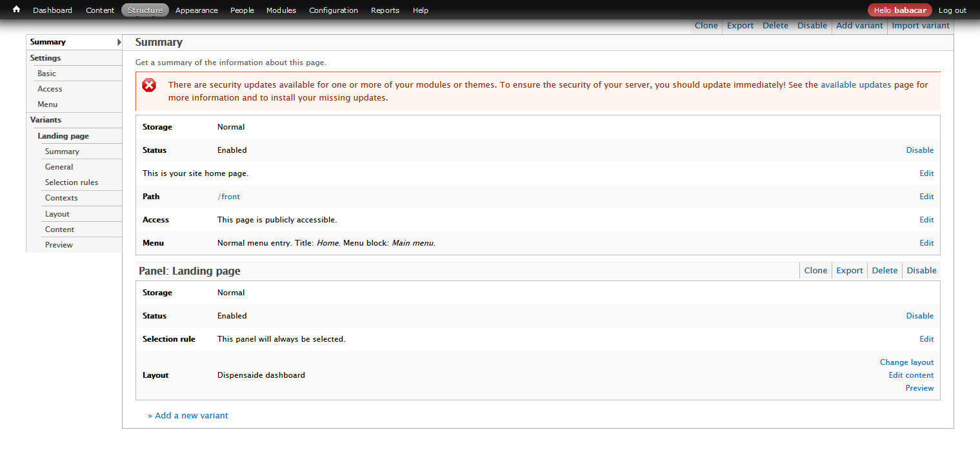This screenshot has width=980, height=450.
Task: Open Layout in sidebar
Action: [57, 214]
